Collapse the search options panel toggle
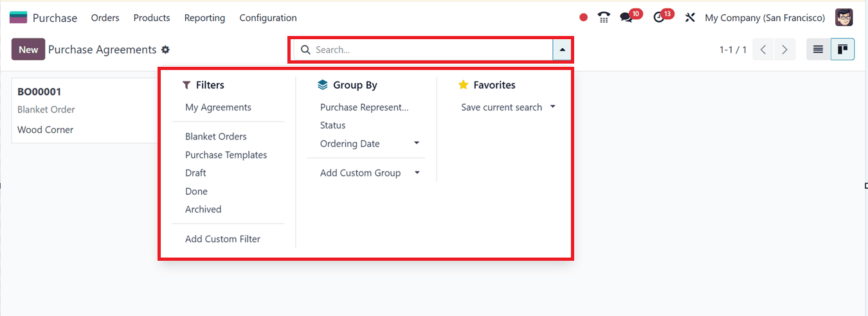The height and width of the screenshot is (316, 868). (x=562, y=49)
